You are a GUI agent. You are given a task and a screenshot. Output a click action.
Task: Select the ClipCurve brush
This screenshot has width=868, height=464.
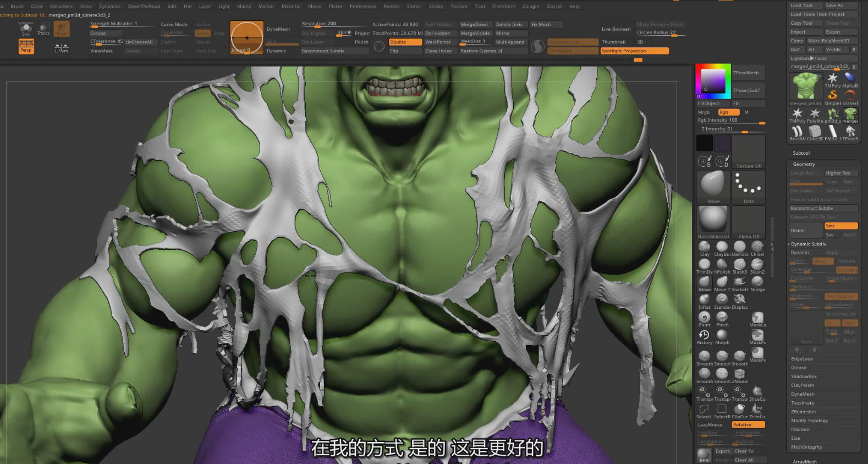[x=740, y=409]
